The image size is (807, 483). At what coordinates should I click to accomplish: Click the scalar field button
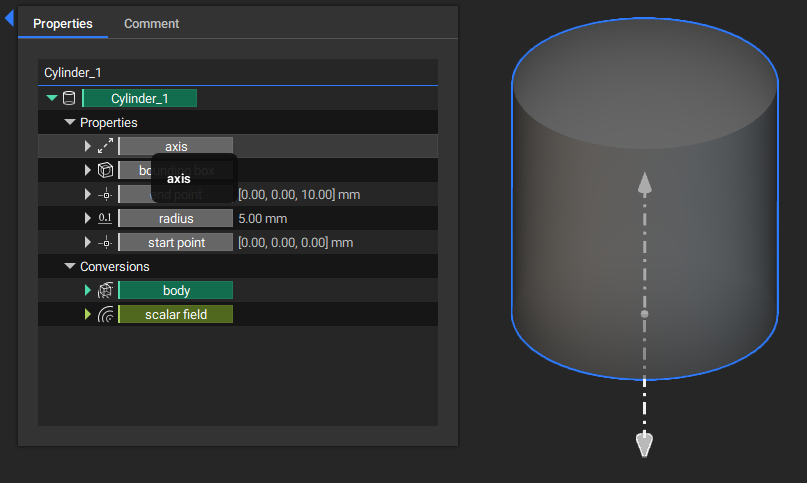point(175,314)
